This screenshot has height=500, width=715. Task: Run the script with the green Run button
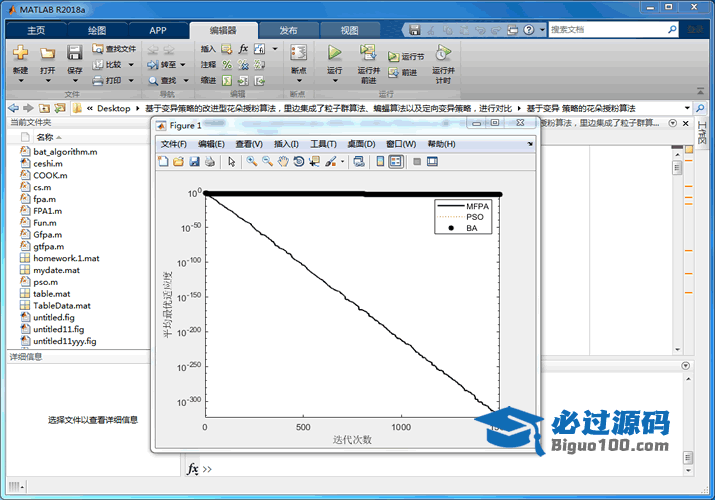tap(334, 53)
